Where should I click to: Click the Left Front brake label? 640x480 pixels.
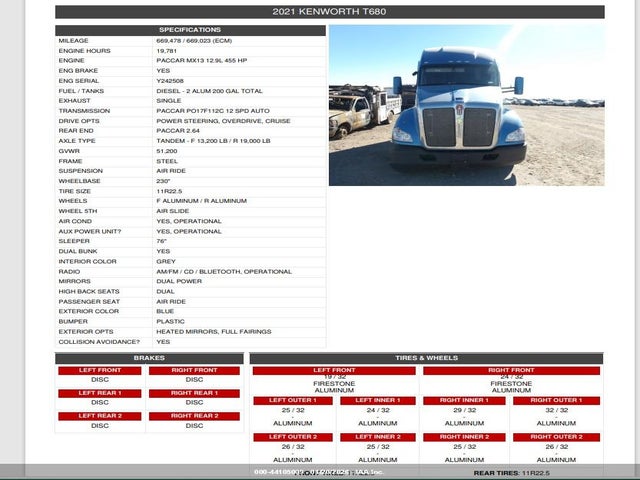[100, 370]
